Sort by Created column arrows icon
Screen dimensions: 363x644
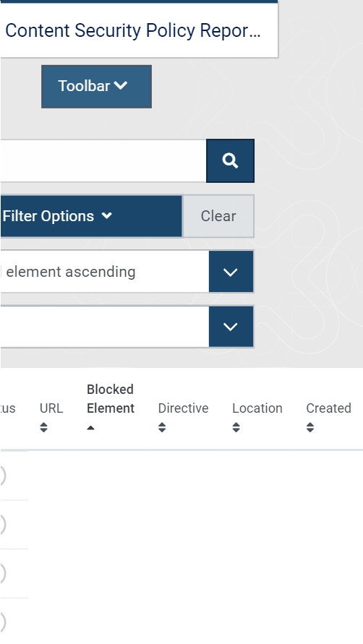(x=310, y=427)
